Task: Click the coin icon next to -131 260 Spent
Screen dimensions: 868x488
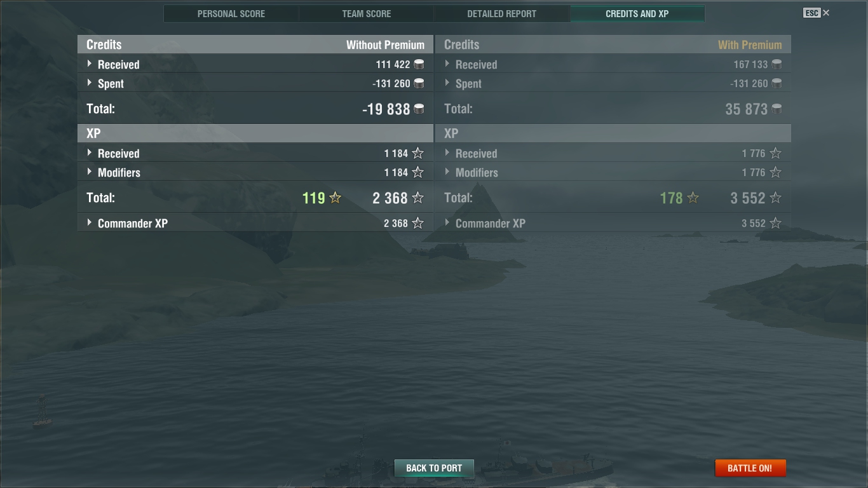Action: (x=419, y=83)
